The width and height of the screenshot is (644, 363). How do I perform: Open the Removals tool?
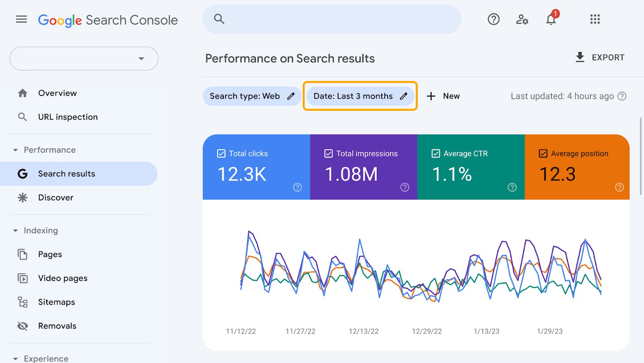click(x=57, y=326)
